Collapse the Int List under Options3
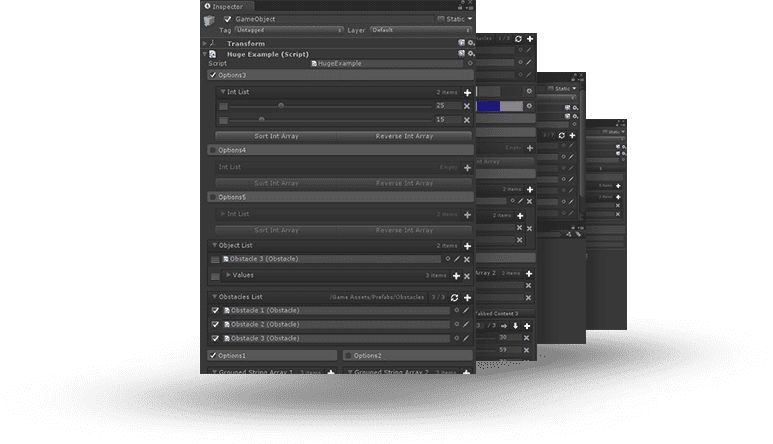Viewport: 773px width, 444px height. point(223,92)
